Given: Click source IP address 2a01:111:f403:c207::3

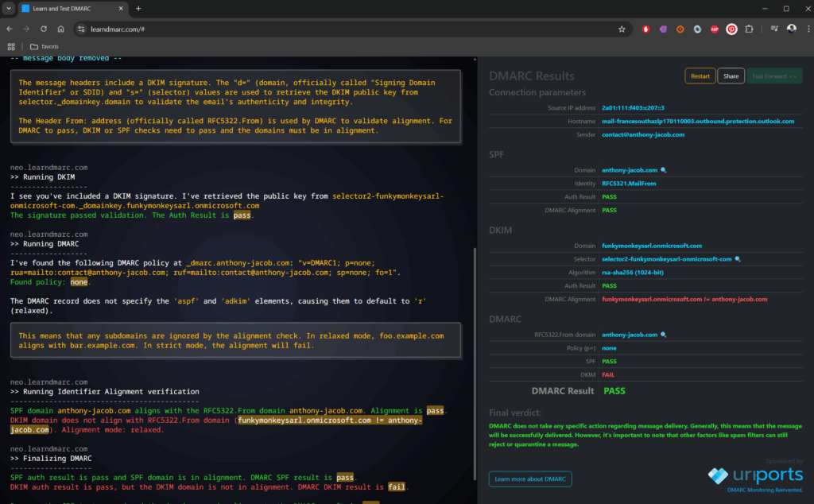Looking at the screenshot, I should [633, 108].
